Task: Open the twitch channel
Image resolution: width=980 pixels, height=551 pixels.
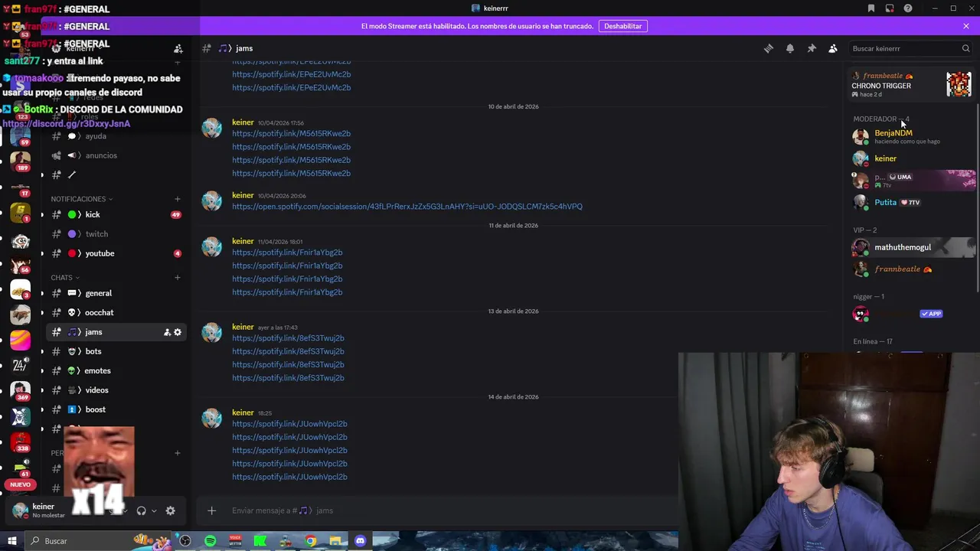Action: pyautogui.click(x=116, y=234)
